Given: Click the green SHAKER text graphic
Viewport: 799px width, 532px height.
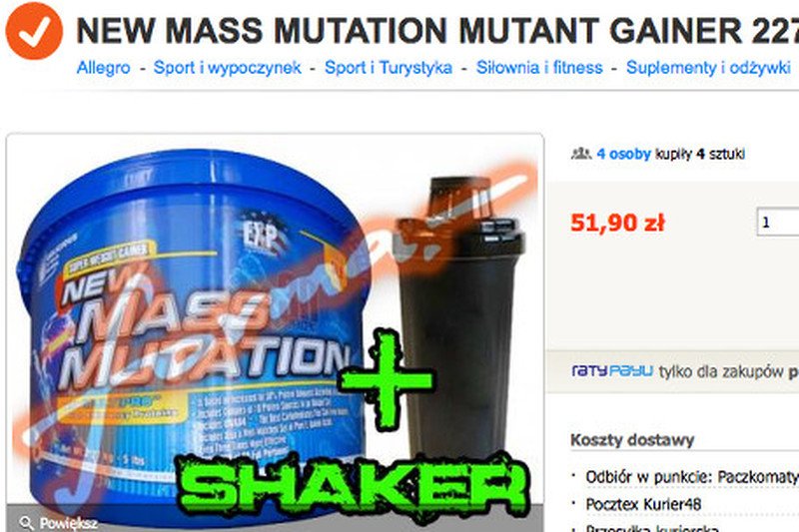Looking at the screenshot, I should (x=353, y=486).
